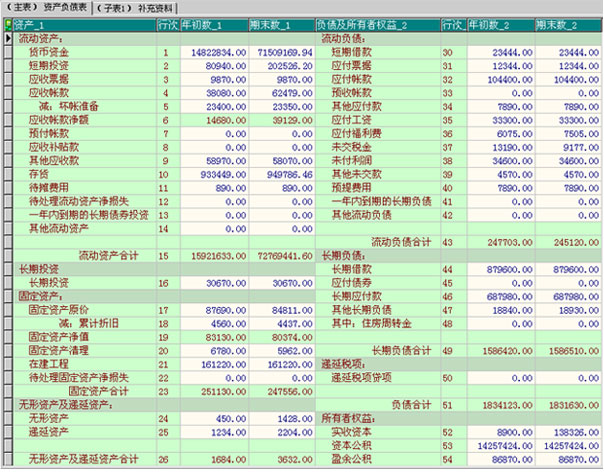Edit 资本公积 年初数 cell 14257424.00

501,446
